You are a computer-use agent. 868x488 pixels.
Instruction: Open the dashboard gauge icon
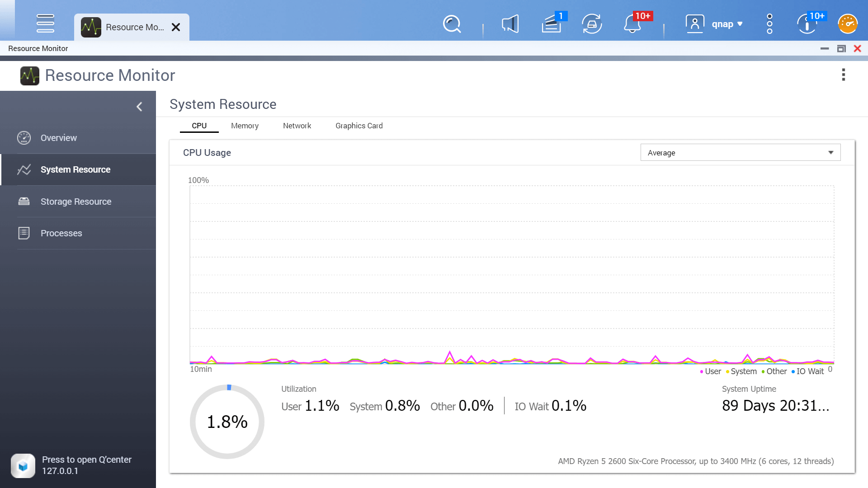pyautogui.click(x=848, y=24)
